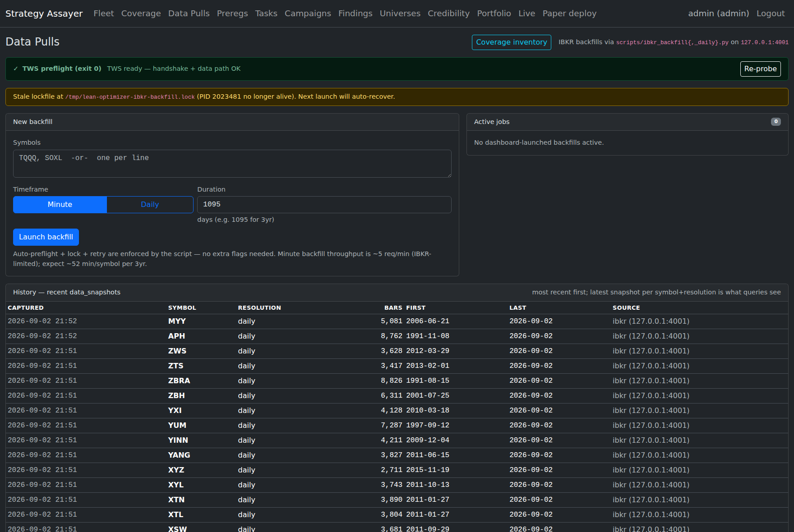Viewport: 794px width, 532px height.
Task: Click the source cell in the YUM row
Action: pyautogui.click(x=651, y=426)
